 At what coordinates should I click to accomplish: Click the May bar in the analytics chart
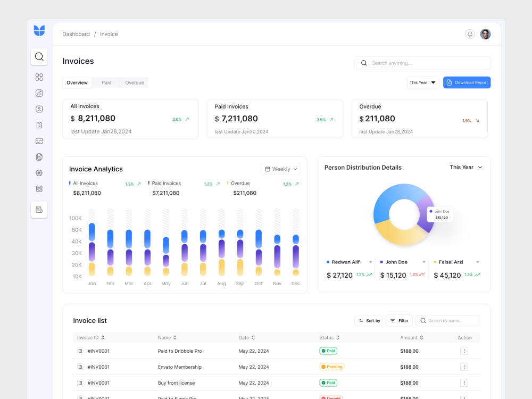pos(166,256)
